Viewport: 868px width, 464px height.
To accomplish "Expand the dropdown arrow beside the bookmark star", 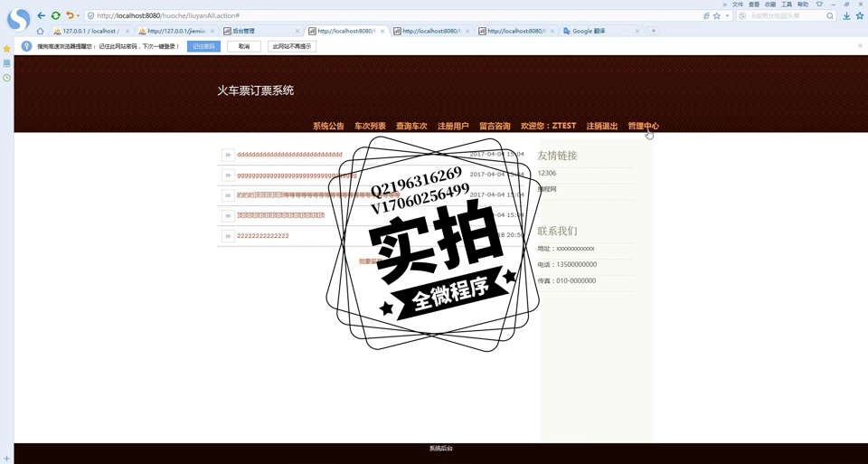I will pos(727,15).
